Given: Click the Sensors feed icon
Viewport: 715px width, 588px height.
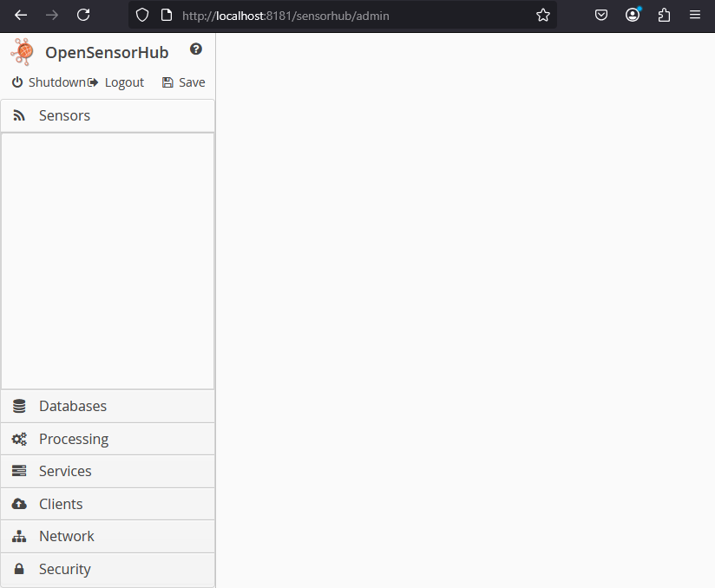Looking at the screenshot, I should pos(19,114).
